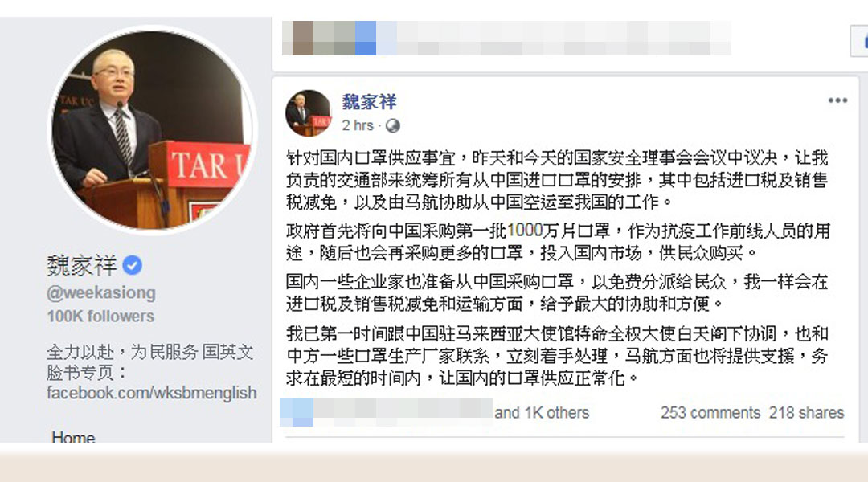Open the small post author avatar

coord(308,113)
